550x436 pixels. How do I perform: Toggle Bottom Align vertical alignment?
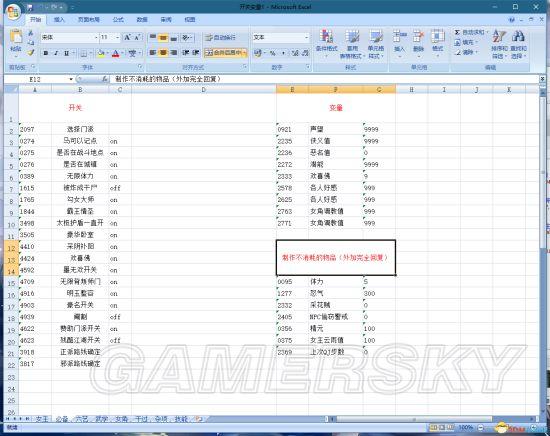tap(173, 37)
